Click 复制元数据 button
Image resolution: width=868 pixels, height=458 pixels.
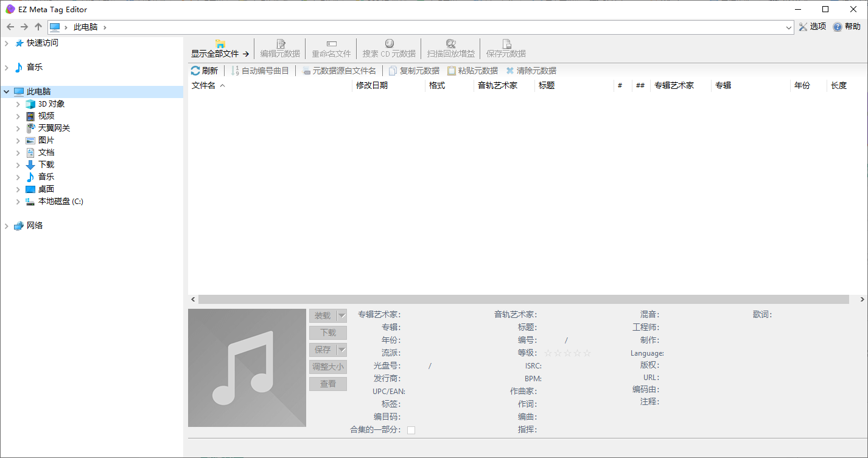click(x=414, y=71)
